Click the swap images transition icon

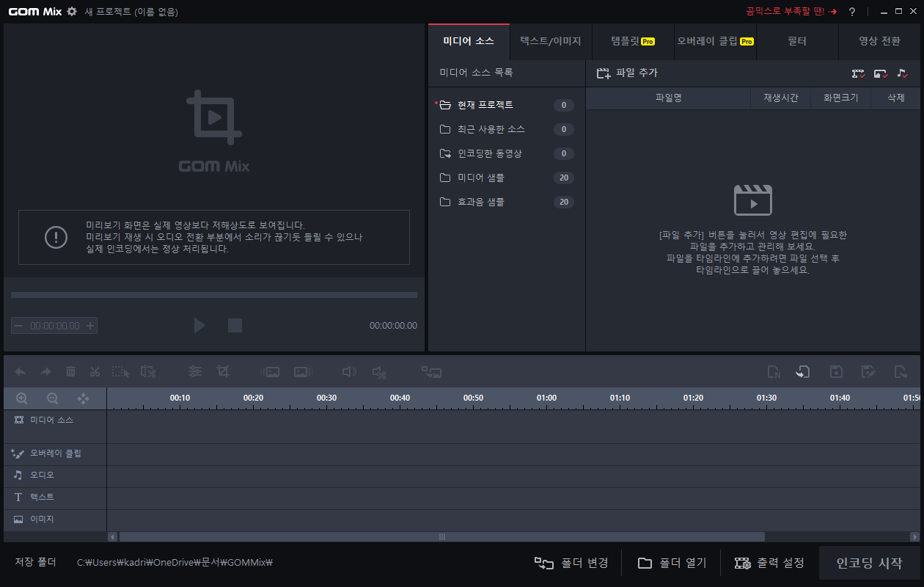coord(431,372)
